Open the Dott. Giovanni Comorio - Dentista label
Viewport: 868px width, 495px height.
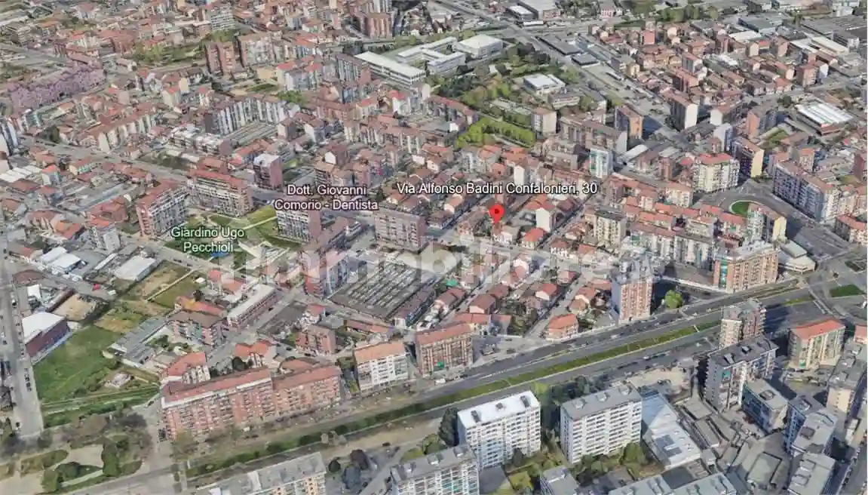point(326,198)
